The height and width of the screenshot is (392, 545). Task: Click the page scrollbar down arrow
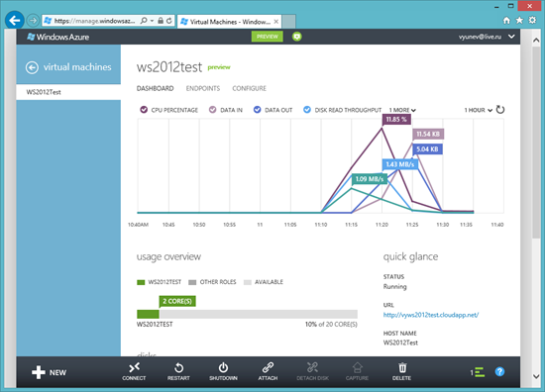536,376
